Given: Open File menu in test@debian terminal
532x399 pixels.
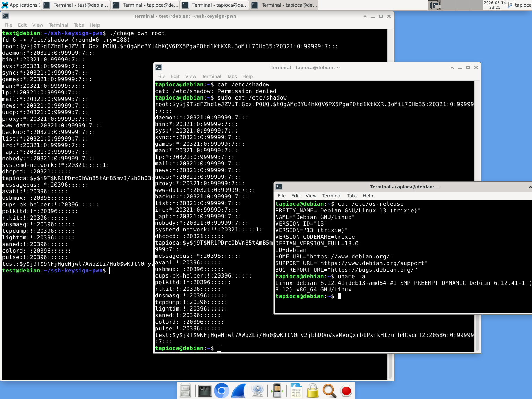Looking at the screenshot, I should coord(8,25).
